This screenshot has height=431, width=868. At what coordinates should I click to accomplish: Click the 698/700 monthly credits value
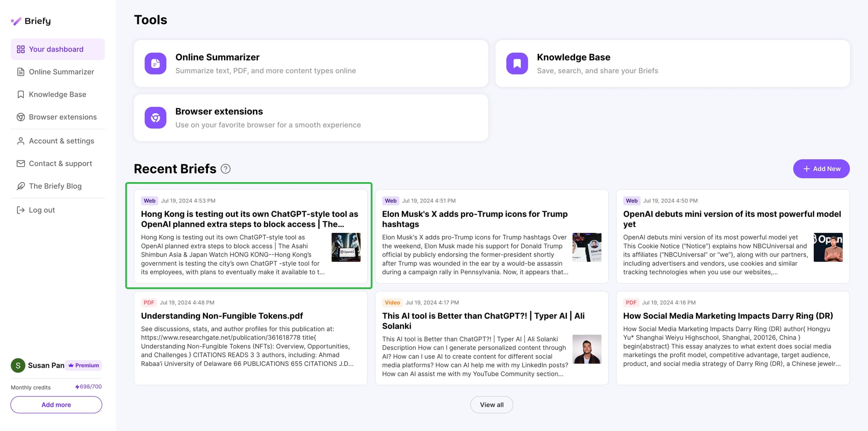91,387
